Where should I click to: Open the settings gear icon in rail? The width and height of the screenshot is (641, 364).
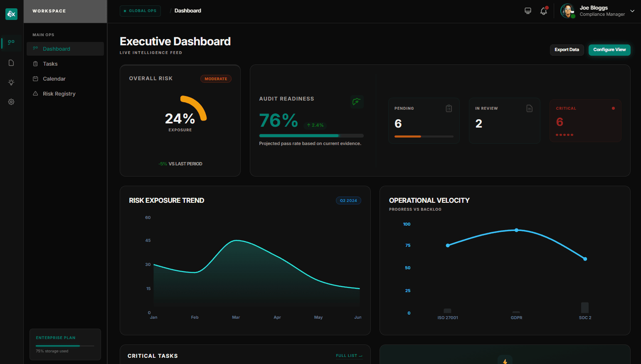click(11, 102)
